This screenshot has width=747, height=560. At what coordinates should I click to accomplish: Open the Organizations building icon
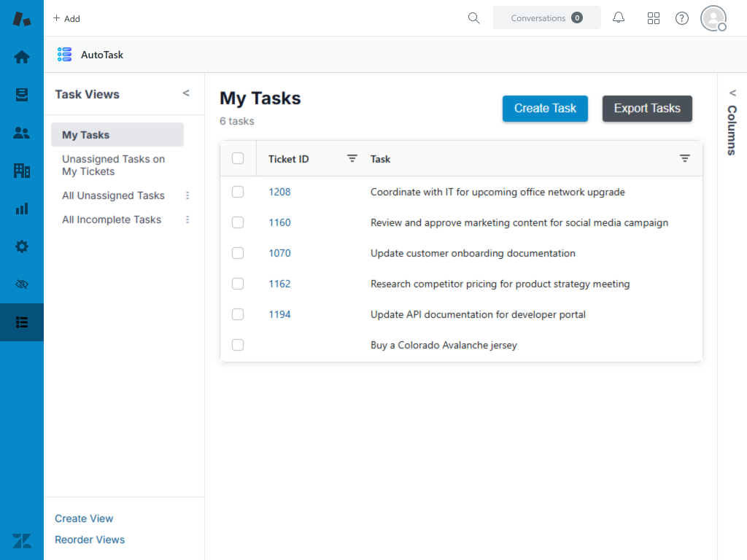(x=22, y=171)
